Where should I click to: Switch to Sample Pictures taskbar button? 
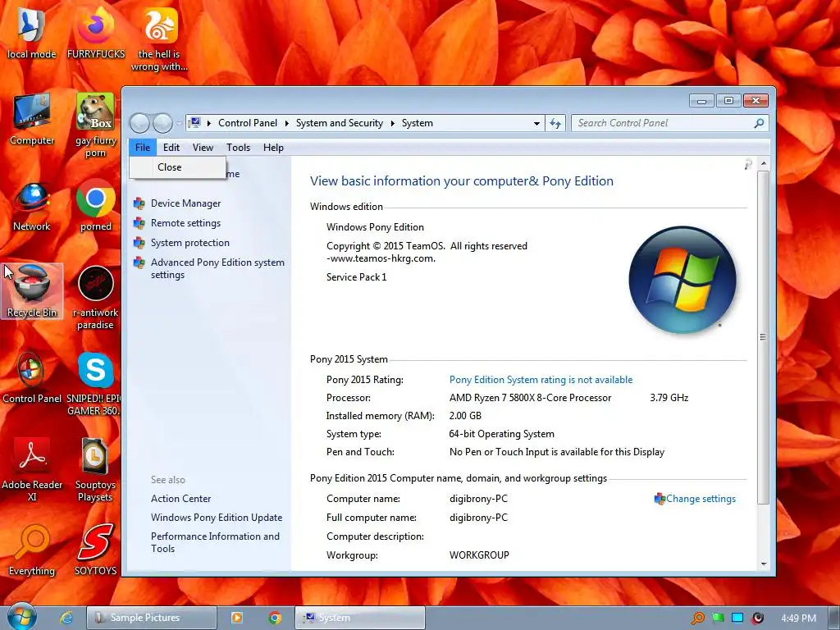(x=152, y=618)
